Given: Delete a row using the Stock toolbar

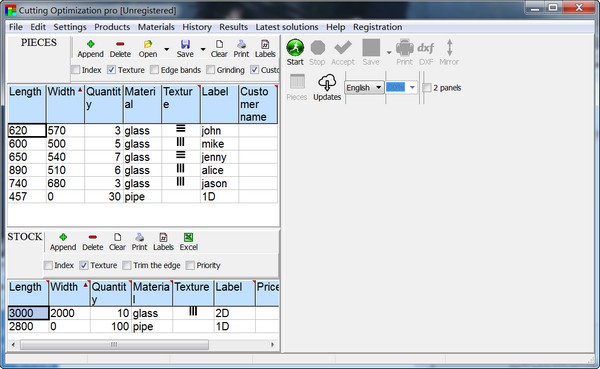Looking at the screenshot, I should (93, 242).
